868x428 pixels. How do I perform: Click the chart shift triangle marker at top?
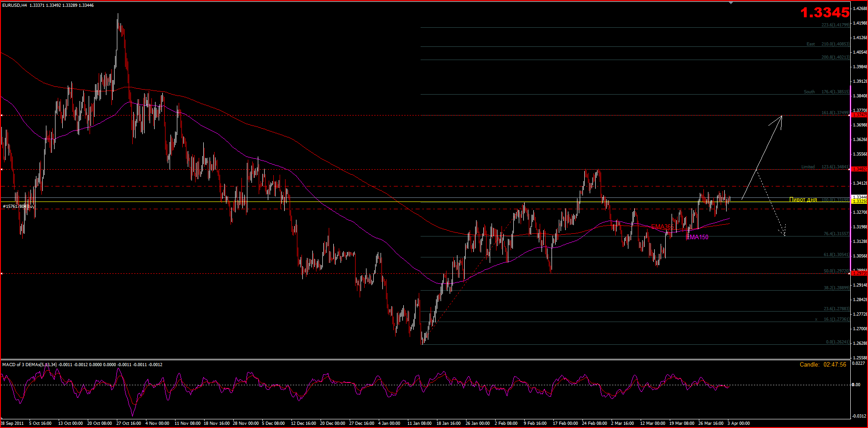[731, 3]
